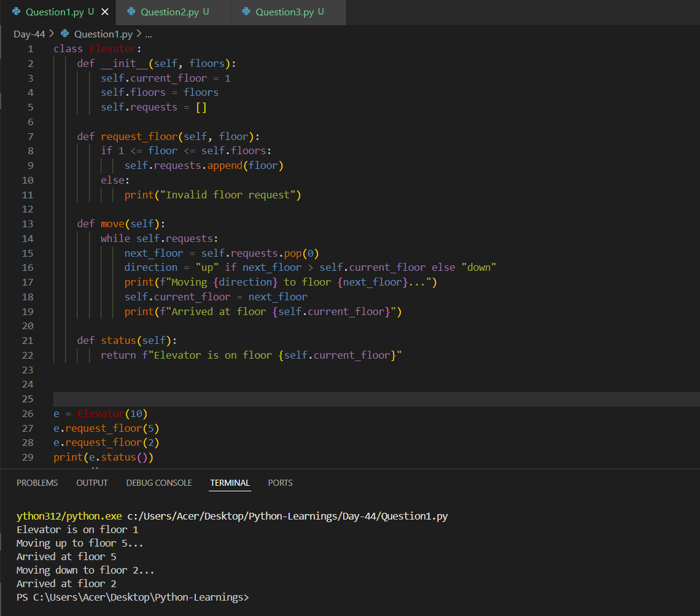Click terminal output 'Moving up to floor 5...'
700x616 pixels.
(80, 544)
